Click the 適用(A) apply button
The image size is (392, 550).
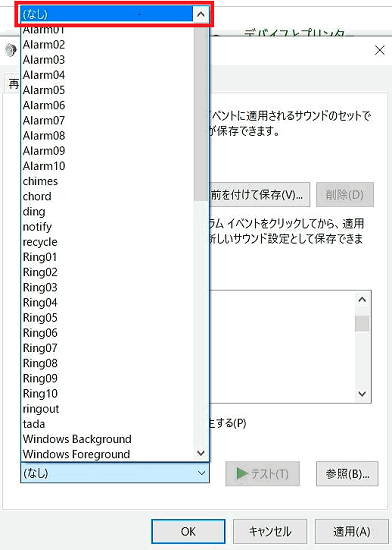(352, 531)
